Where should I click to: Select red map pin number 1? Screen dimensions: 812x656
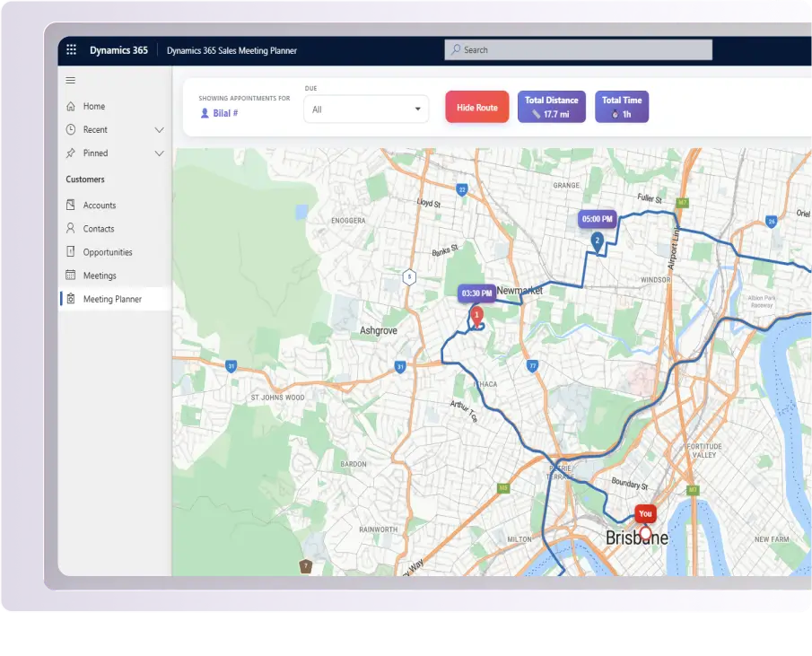476,317
